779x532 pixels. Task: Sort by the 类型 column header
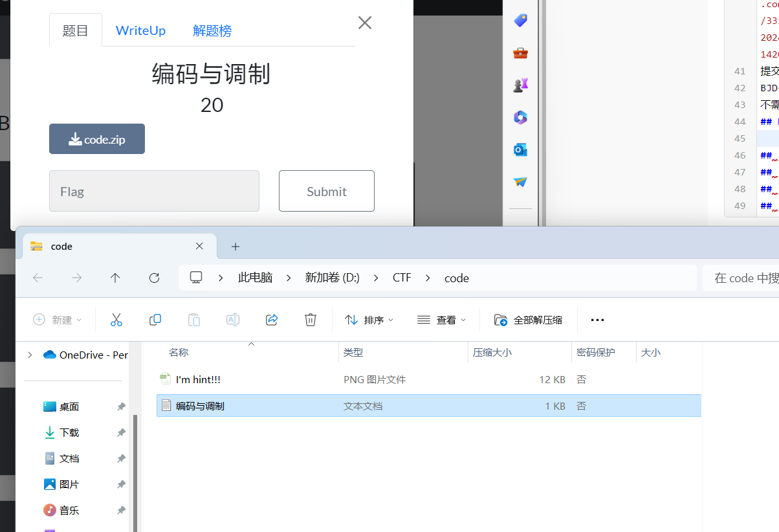point(353,353)
